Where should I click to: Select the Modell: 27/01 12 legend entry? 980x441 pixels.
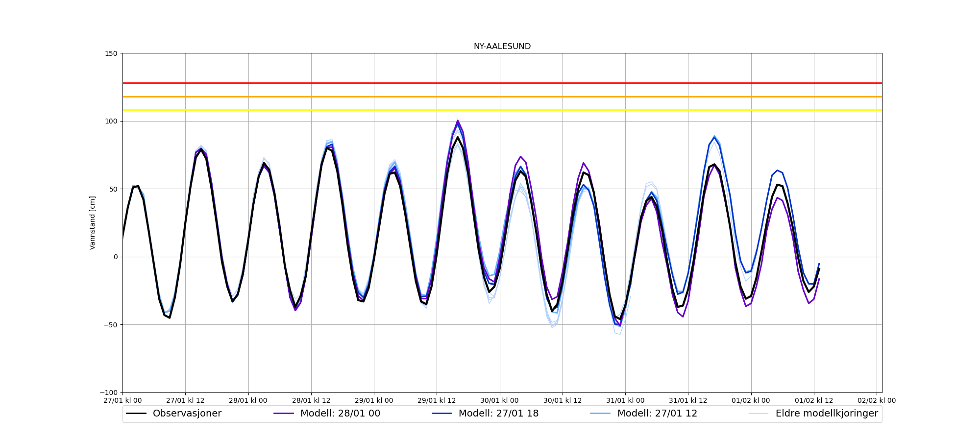point(657,414)
